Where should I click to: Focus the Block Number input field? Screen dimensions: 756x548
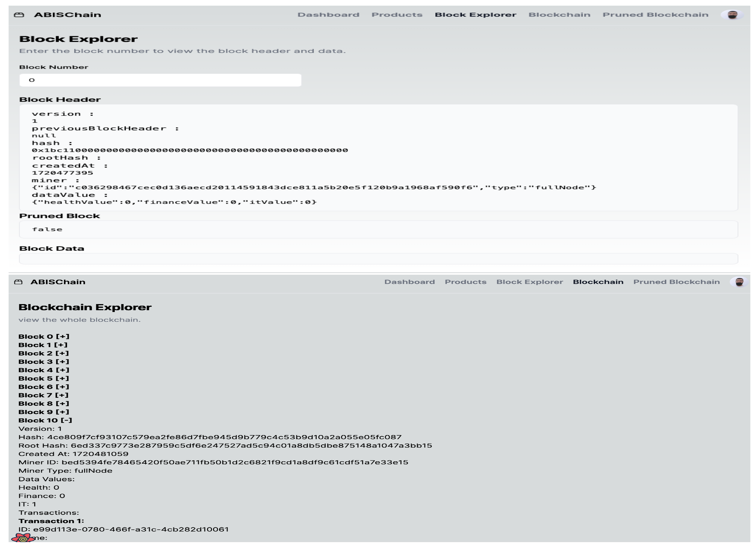(160, 80)
